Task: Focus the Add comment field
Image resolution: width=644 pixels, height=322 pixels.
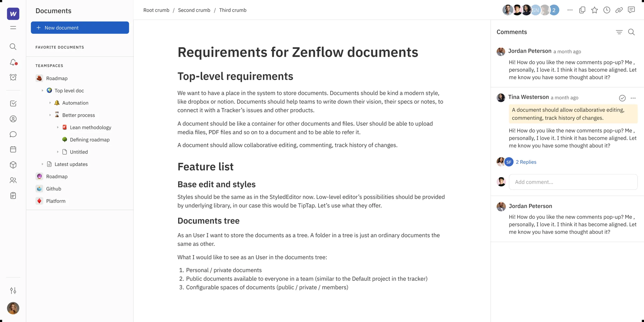Action: [x=573, y=182]
